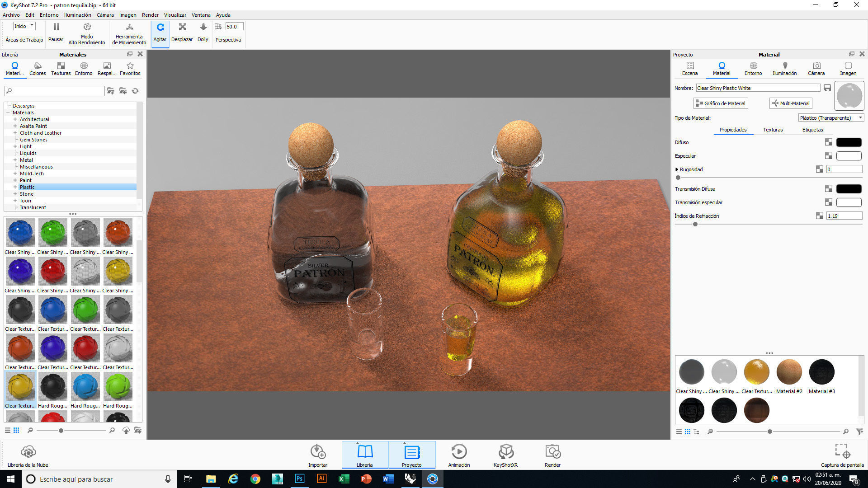Click the Especular white color swatch
The image size is (868, 488).
pos(849,156)
